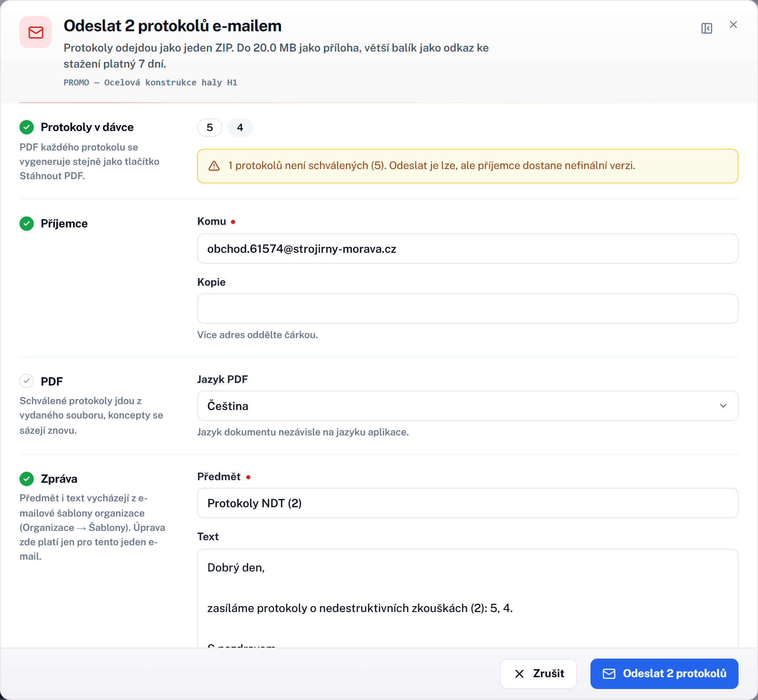Click the red envelope icon in the header
Viewport: 758px width, 700px height.
click(36, 32)
